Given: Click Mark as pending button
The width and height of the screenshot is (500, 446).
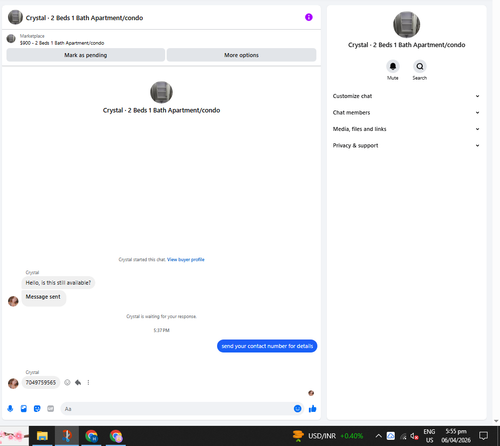Looking at the screenshot, I should click(x=86, y=55).
